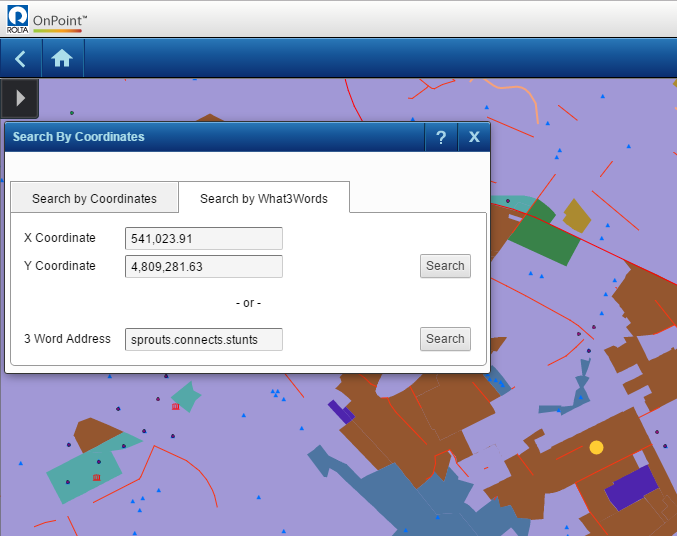The height and width of the screenshot is (536, 677).
Task: Expand the collapsed side panel arrow
Action: point(20,98)
